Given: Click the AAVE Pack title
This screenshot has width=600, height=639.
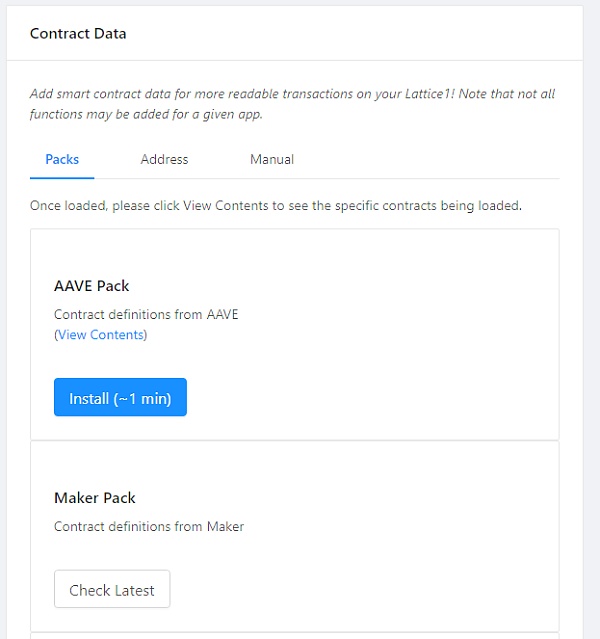Looking at the screenshot, I should 92,286.
